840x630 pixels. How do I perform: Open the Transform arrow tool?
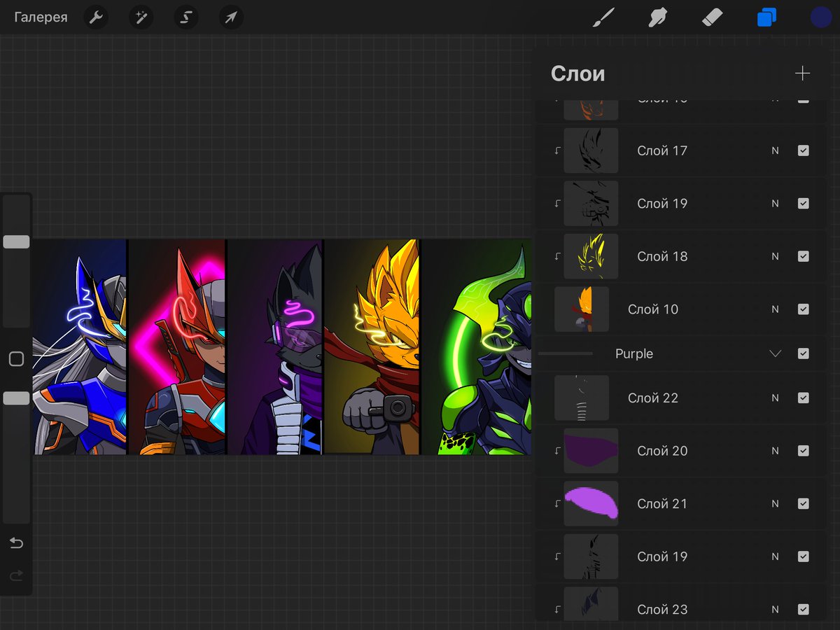(231, 17)
